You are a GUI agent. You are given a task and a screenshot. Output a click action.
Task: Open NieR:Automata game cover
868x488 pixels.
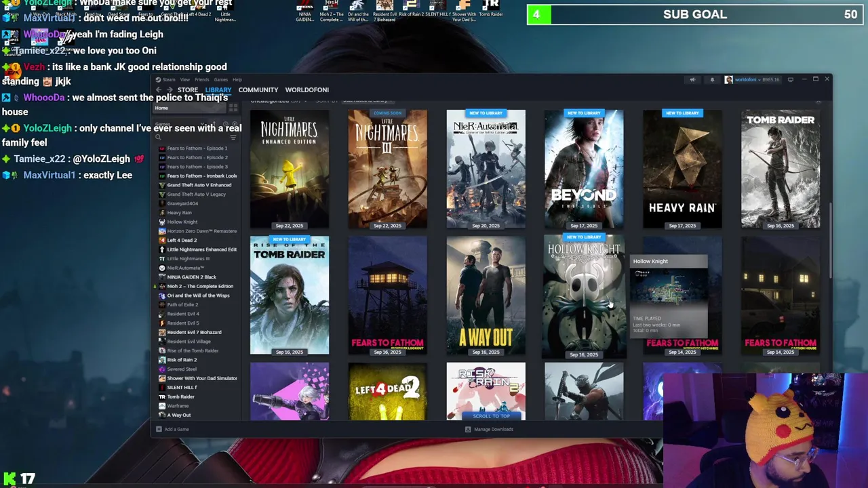click(486, 169)
